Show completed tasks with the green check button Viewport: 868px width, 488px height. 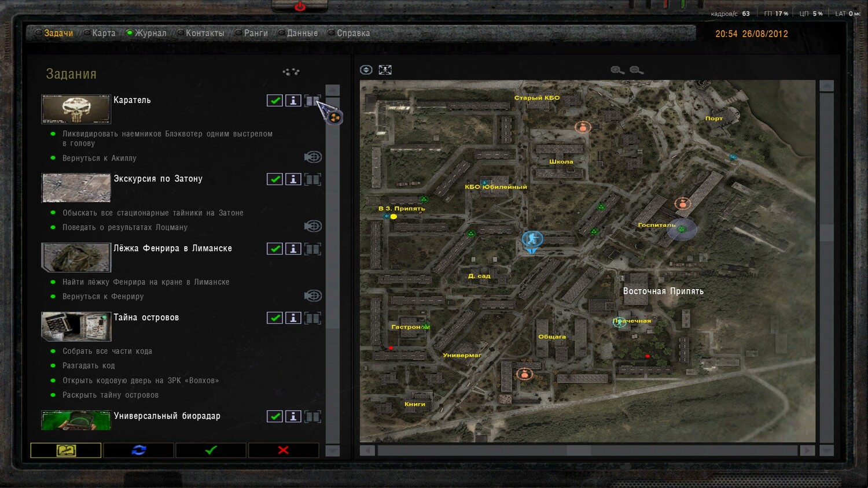211,450
